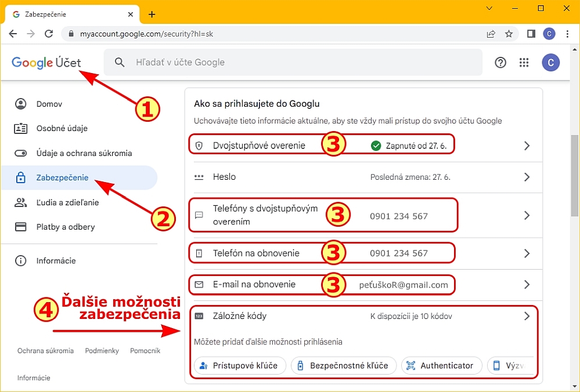Click the peťuškoR@gmail.com address
Image resolution: width=580 pixels, height=392 pixels.
coord(404,285)
